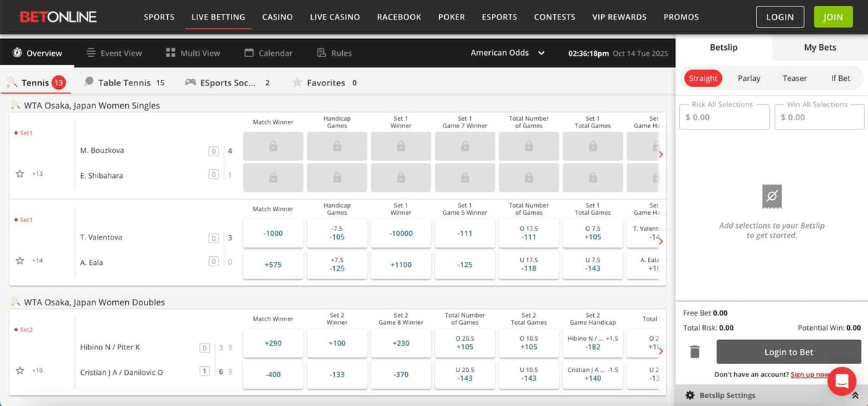Bet Hibino/Piter Match Winner +290

tap(273, 343)
